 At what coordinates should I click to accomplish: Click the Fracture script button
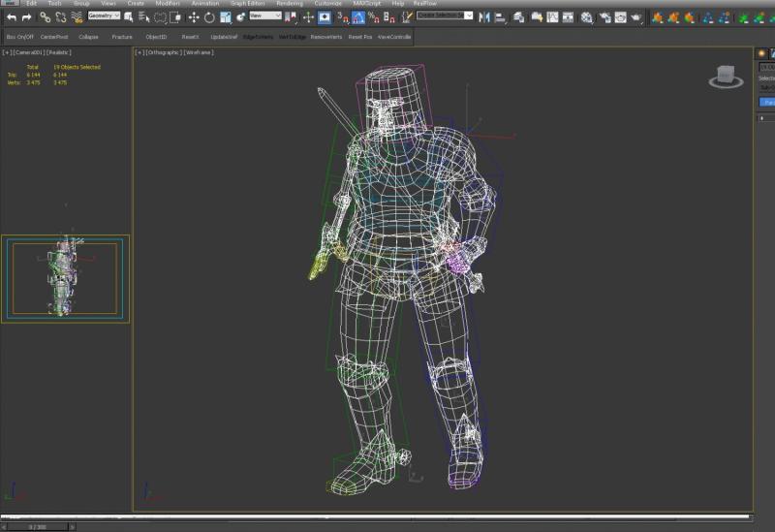pyautogui.click(x=122, y=37)
